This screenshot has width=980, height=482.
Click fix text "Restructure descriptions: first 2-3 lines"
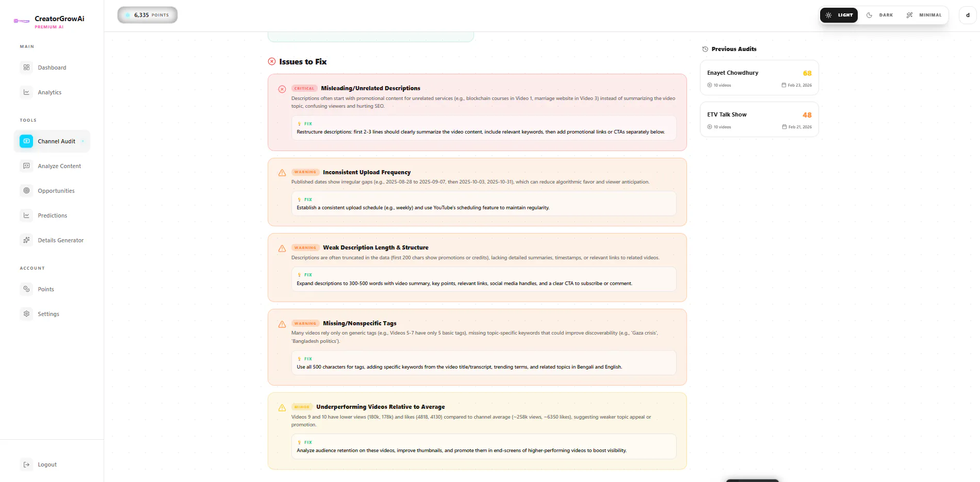point(481,132)
